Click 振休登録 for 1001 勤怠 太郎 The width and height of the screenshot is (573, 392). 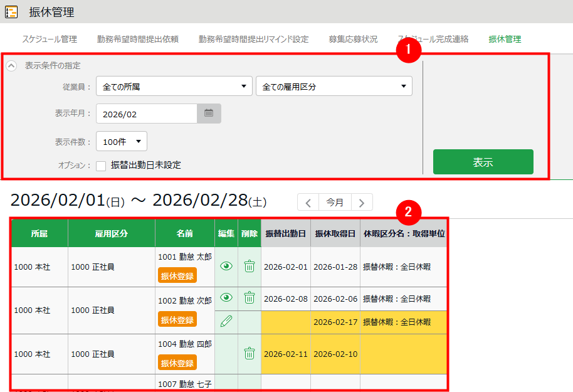coord(177,276)
